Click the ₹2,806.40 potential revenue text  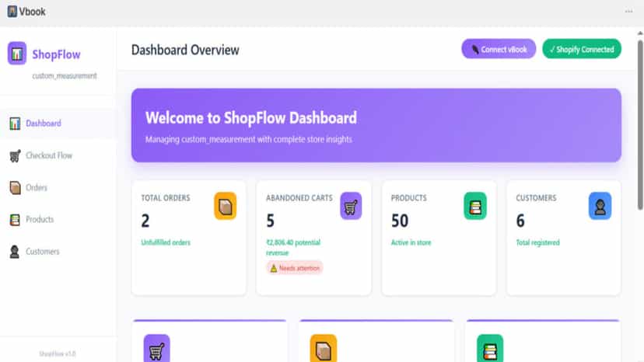click(x=293, y=248)
